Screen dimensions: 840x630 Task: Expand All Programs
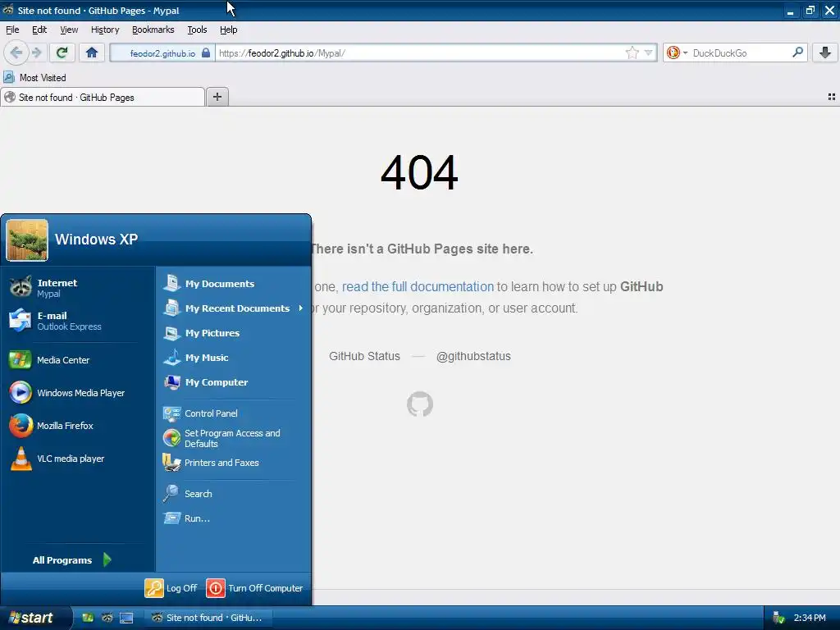click(72, 559)
